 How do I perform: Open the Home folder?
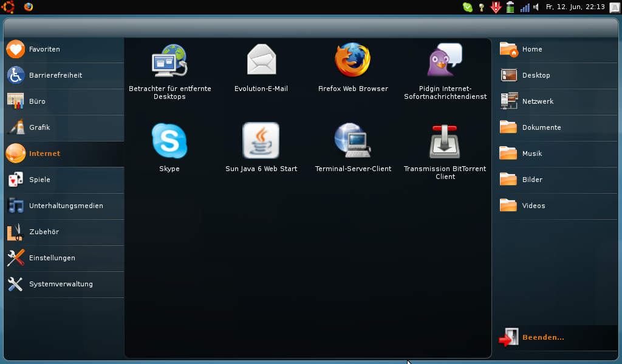tap(531, 49)
